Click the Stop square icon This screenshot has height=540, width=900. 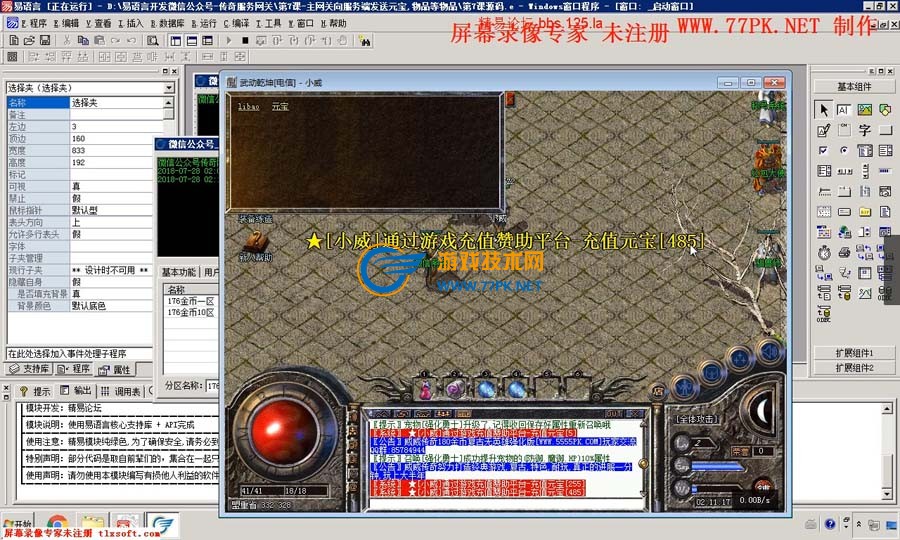245,40
